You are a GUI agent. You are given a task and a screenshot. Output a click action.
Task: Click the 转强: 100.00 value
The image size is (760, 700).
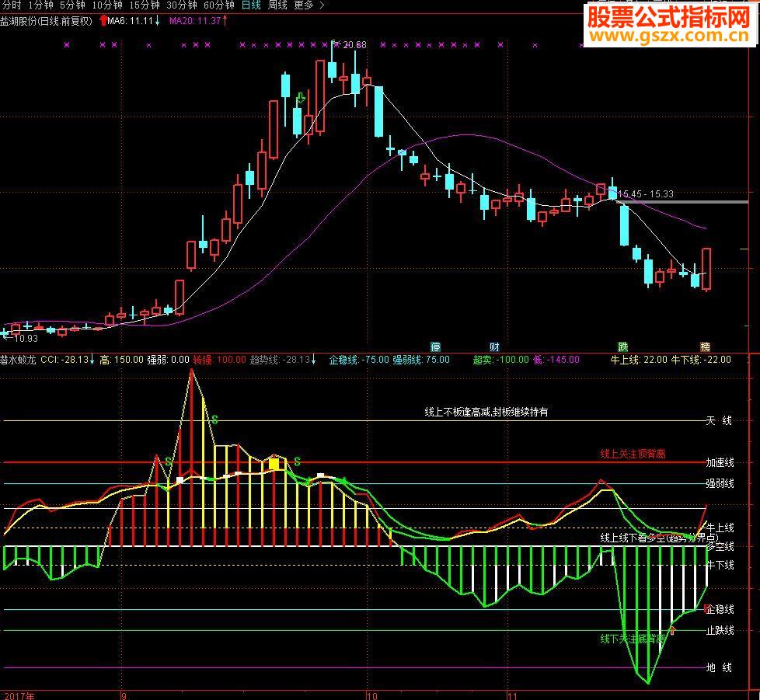(220, 360)
